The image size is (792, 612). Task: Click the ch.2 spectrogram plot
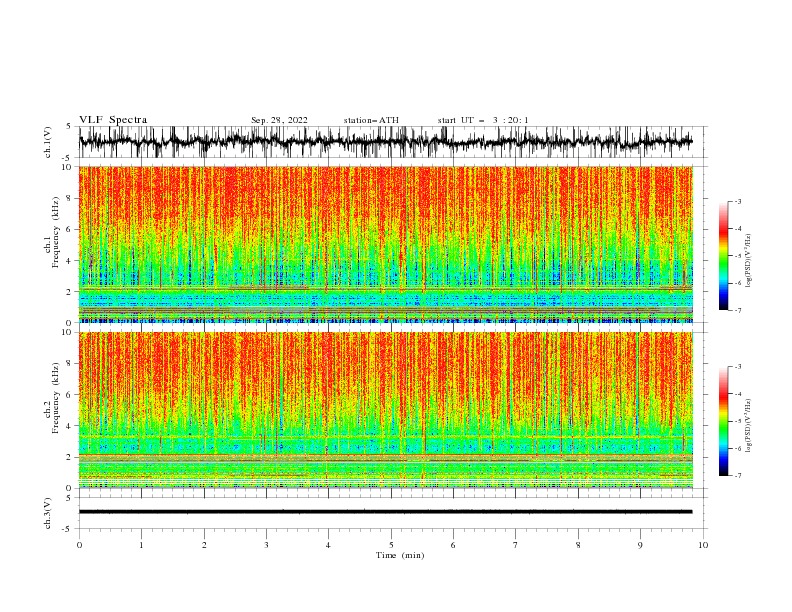[386, 410]
